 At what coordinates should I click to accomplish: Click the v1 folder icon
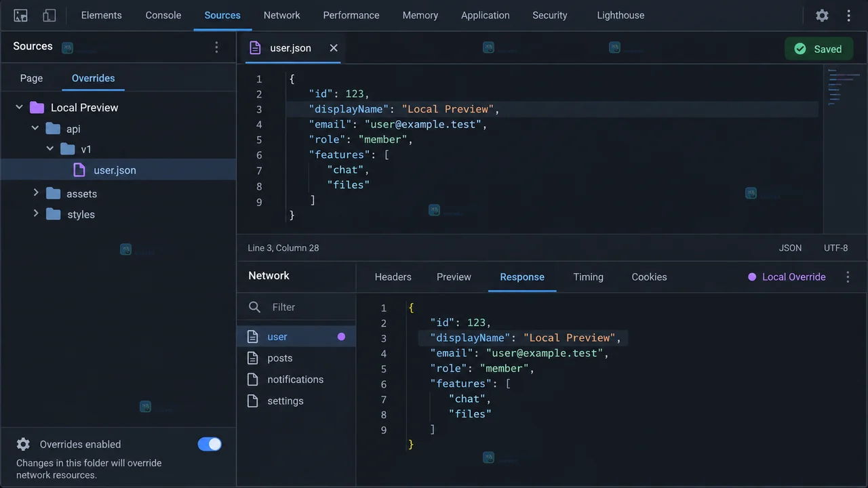click(x=68, y=148)
